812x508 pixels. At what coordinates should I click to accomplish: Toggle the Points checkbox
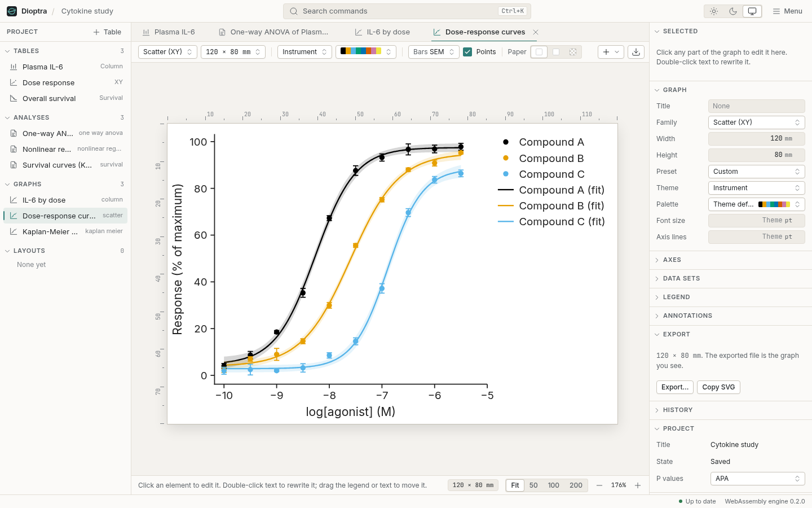(x=467, y=52)
